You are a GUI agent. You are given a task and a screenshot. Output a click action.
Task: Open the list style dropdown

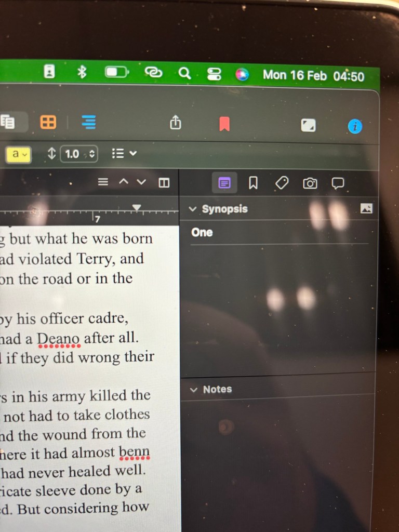(x=124, y=154)
